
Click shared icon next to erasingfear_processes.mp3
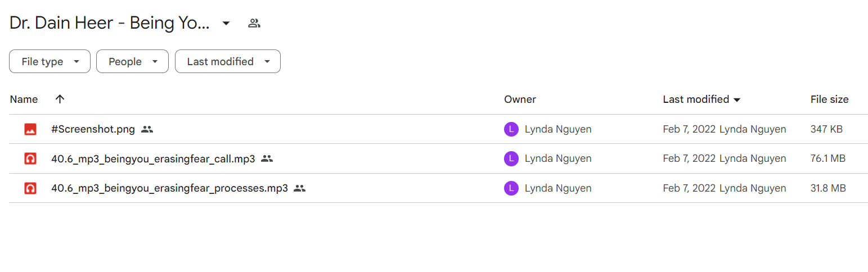pos(300,188)
